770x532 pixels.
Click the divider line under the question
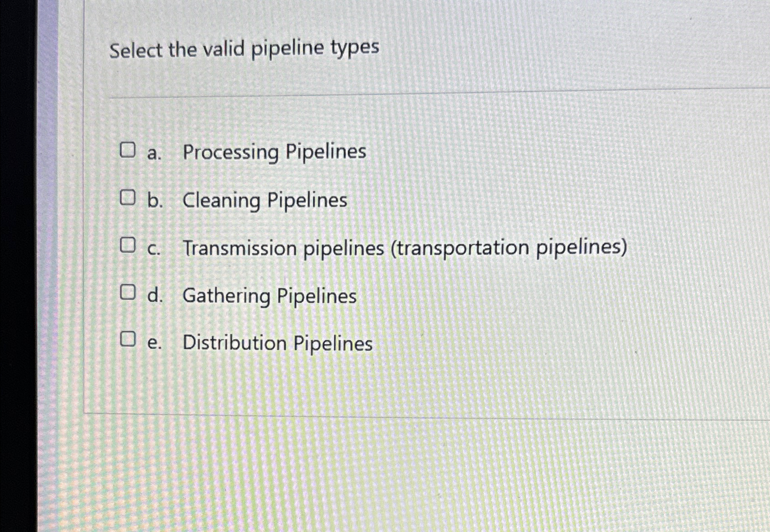pos(411,91)
